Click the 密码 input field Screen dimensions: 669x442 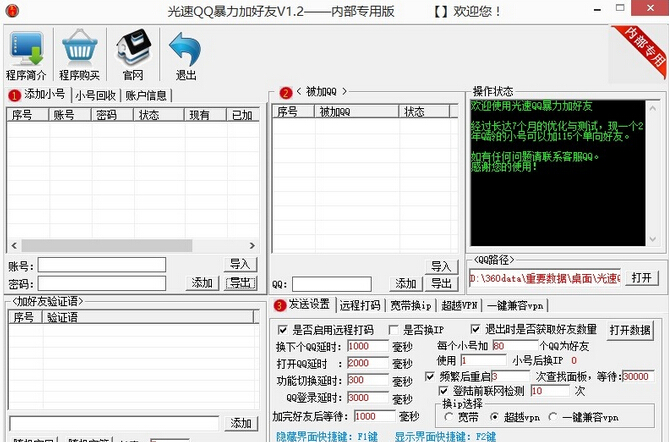[x=102, y=283]
